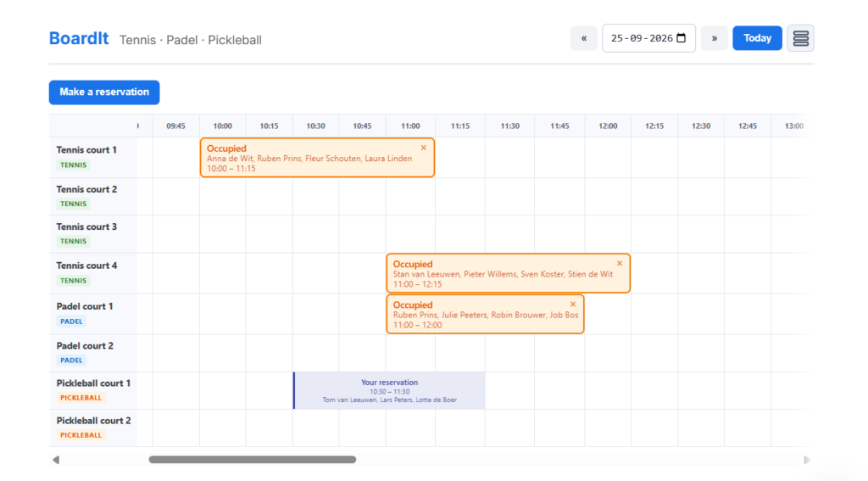Open Your reservation on Pickleball court 1

(x=389, y=391)
